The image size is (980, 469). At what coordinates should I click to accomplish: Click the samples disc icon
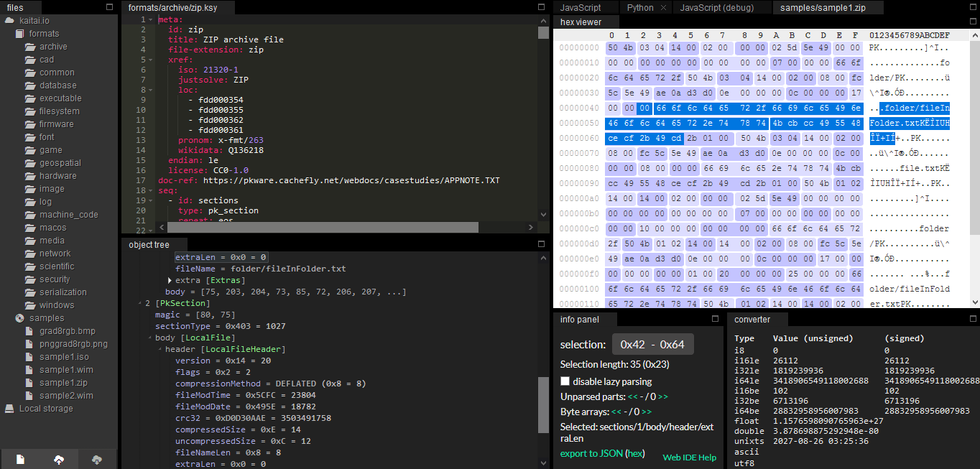[20, 318]
